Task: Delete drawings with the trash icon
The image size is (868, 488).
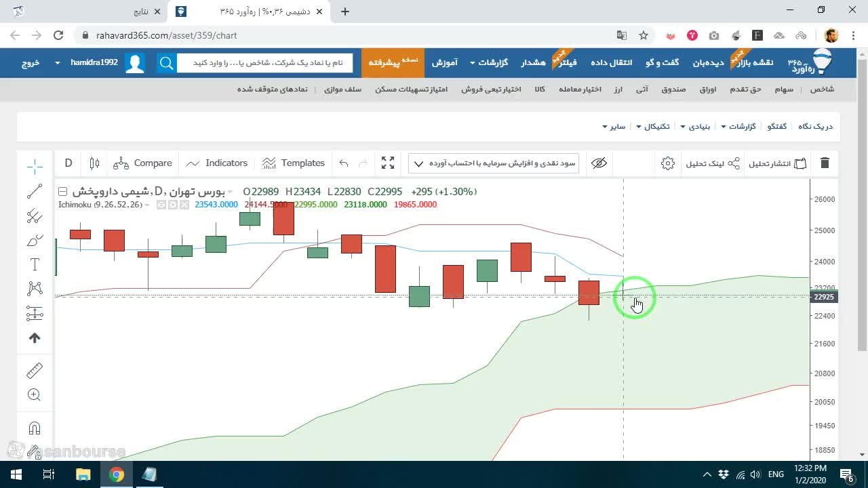Action: [x=825, y=163]
